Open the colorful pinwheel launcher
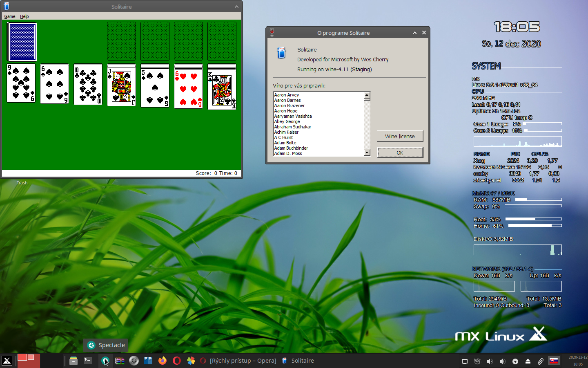The image size is (588, 368). pos(191,361)
